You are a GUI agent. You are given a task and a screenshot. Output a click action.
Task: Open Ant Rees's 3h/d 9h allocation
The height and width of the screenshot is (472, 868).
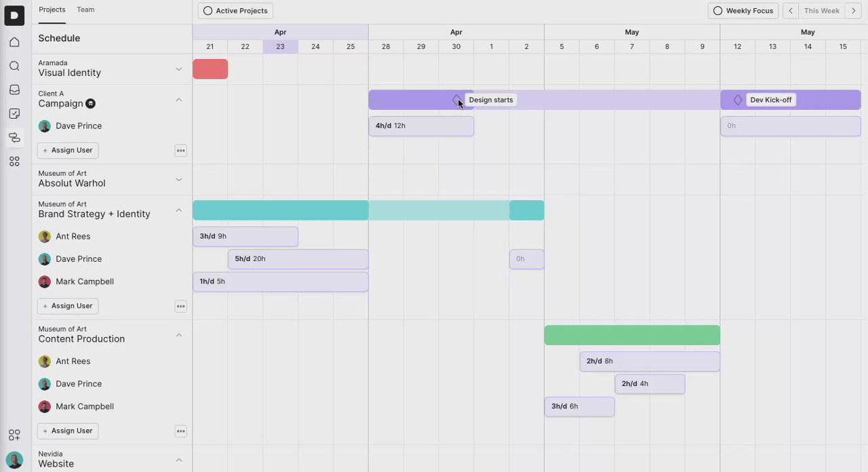[245, 237]
